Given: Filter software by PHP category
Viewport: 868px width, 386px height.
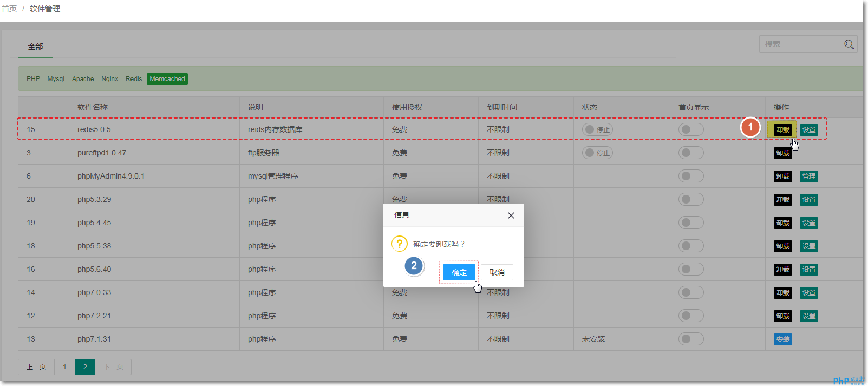Looking at the screenshot, I should pos(33,79).
